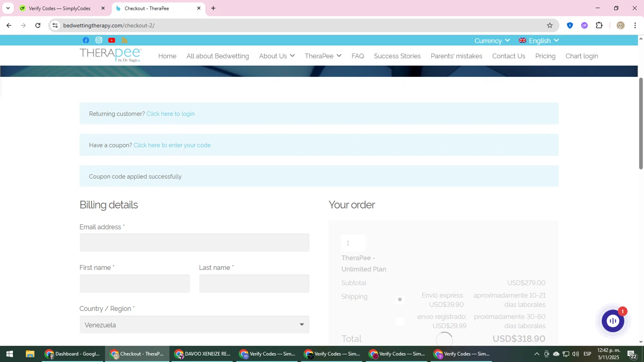Edit the product quantity field
Screen dimensions: 644x362
(354, 243)
